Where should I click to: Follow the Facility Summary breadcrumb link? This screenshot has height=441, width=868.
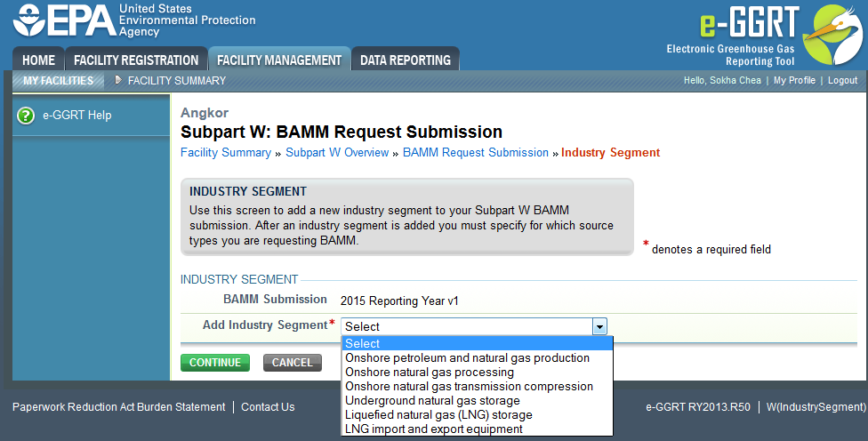pos(226,153)
